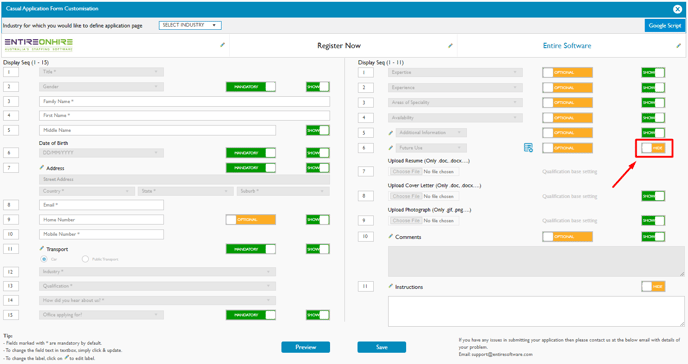This screenshot has height=364, width=688.
Task: Click the Entire Software heading text
Action: (x=567, y=46)
